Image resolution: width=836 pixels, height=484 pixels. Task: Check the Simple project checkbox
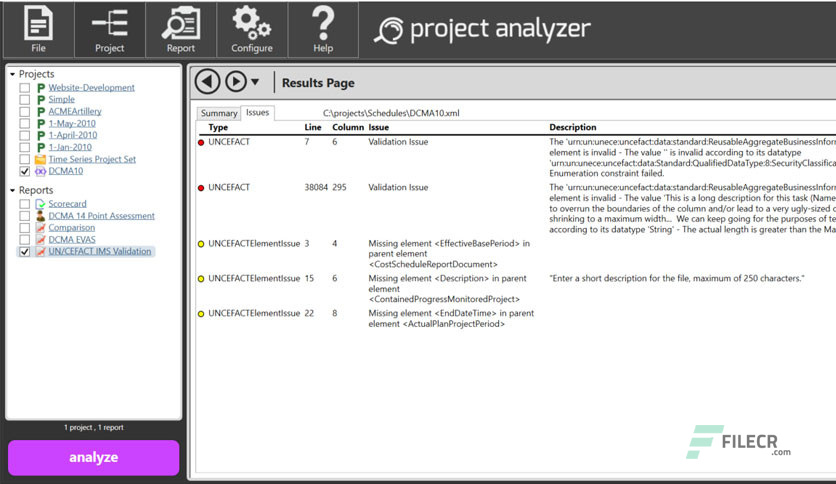[x=25, y=100]
